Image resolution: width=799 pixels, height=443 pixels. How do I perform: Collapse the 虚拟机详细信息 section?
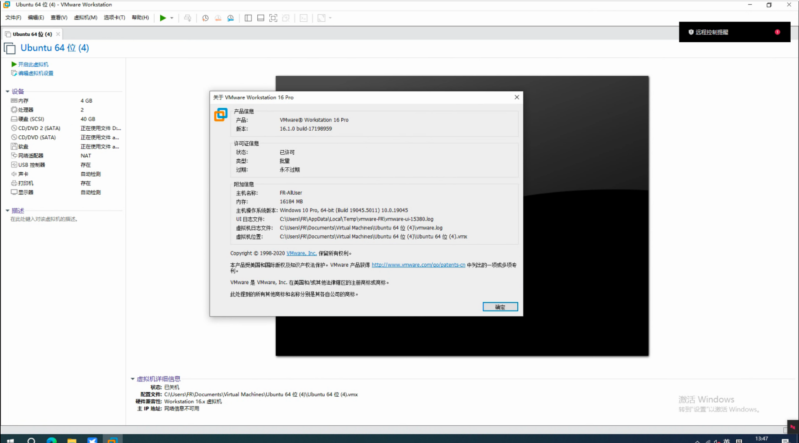pos(132,379)
